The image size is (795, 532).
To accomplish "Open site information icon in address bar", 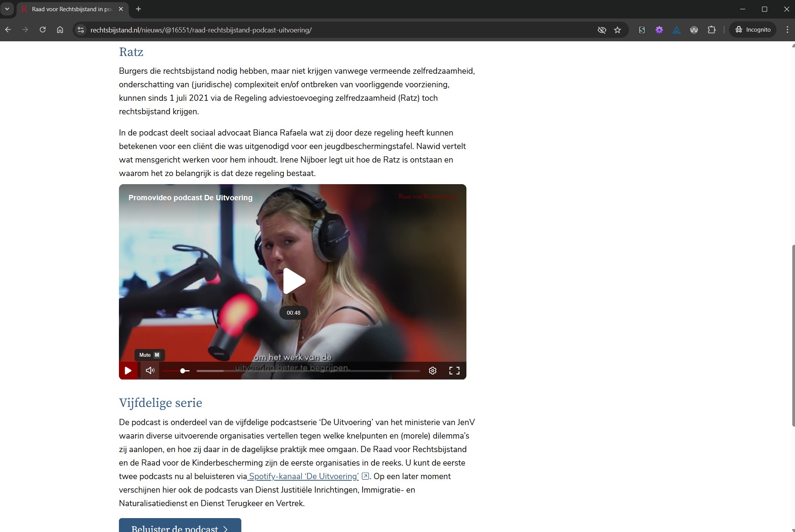I will pyautogui.click(x=81, y=30).
